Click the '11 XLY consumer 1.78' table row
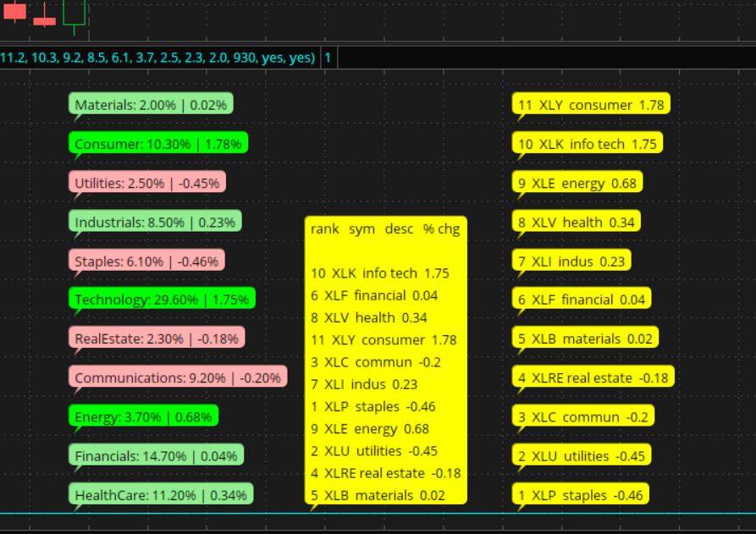 pos(384,339)
